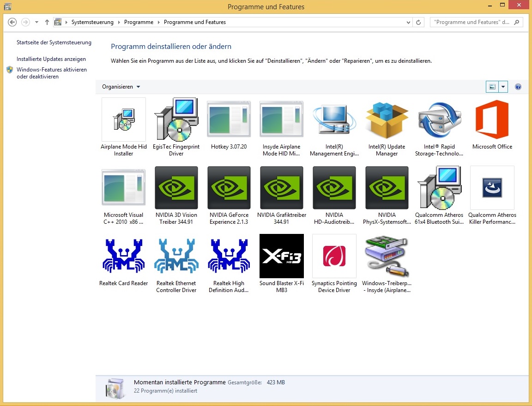Open the help question mark icon
This screenshot has width=532, height=406.
click(x=518, y=87)
